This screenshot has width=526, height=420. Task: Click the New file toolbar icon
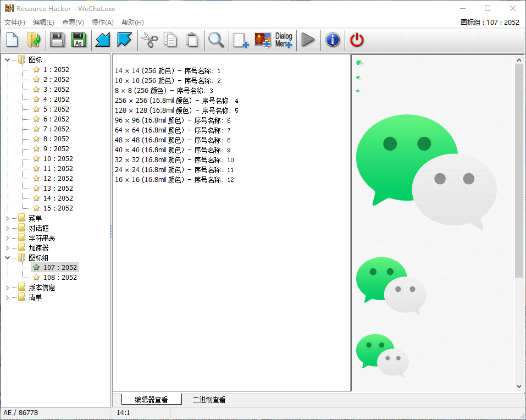tap(12, 40)
